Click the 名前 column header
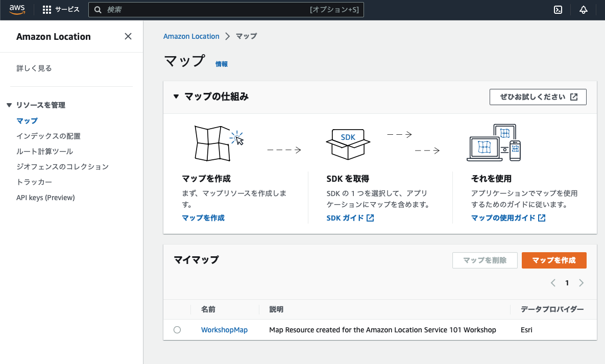Image resolution: width=605 pixels, height=364 pixels. click(208, 309)
